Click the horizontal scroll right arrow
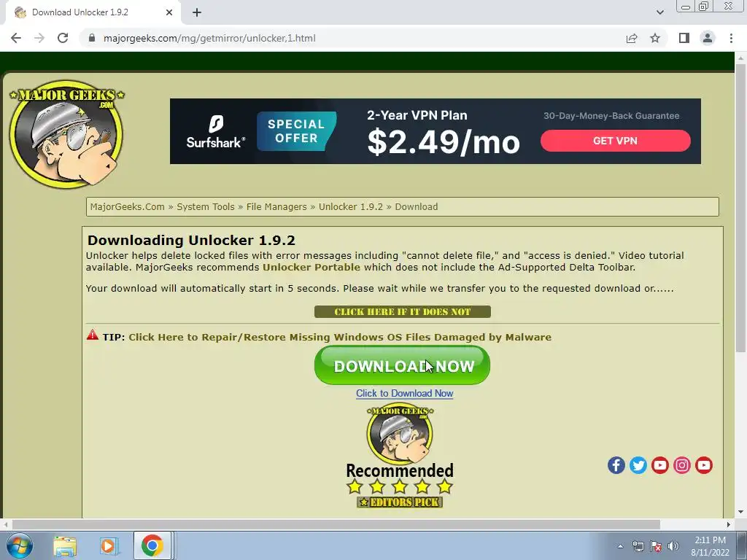 tap(729, 524)
